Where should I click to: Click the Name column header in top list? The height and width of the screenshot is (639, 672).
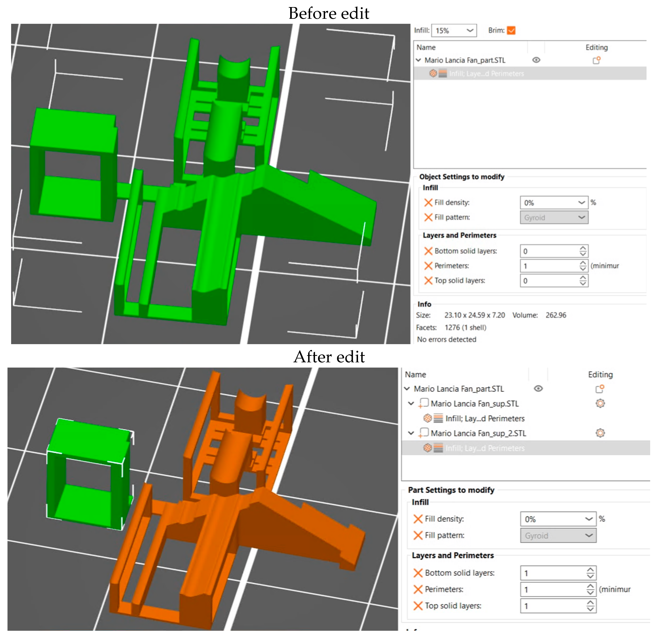coord(426,47)
